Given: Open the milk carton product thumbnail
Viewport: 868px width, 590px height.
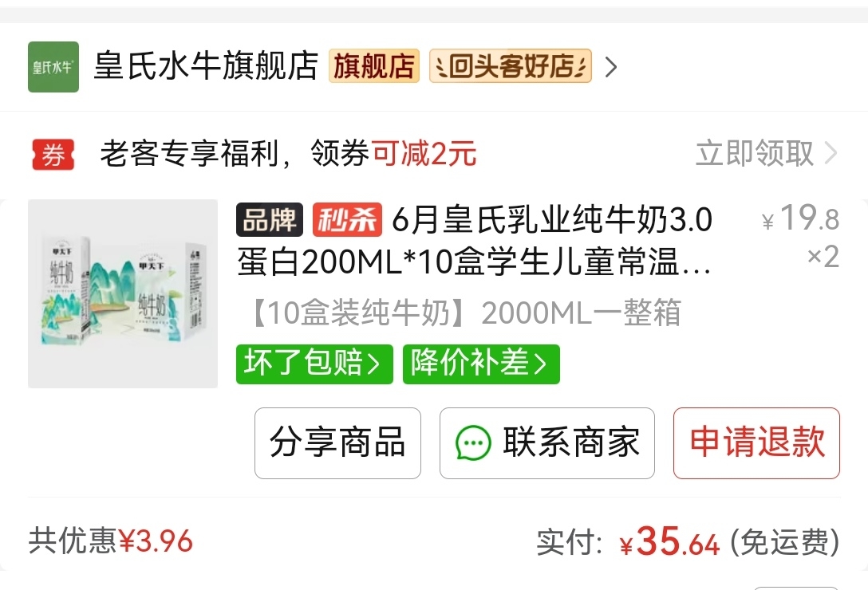Looking at the screenshot, I should tap(123, 294).
